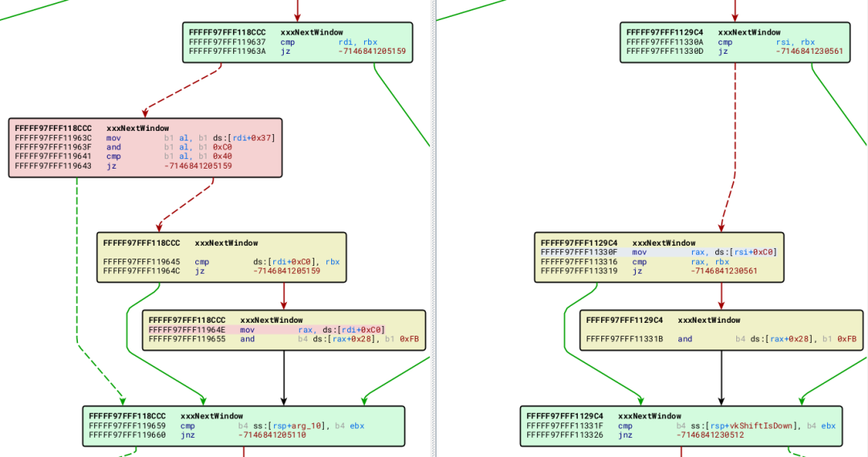This screenshot has height=457, width=868.
Task: Click the right top block comparing rsi, rbx
Action: [x=735, y=43]
